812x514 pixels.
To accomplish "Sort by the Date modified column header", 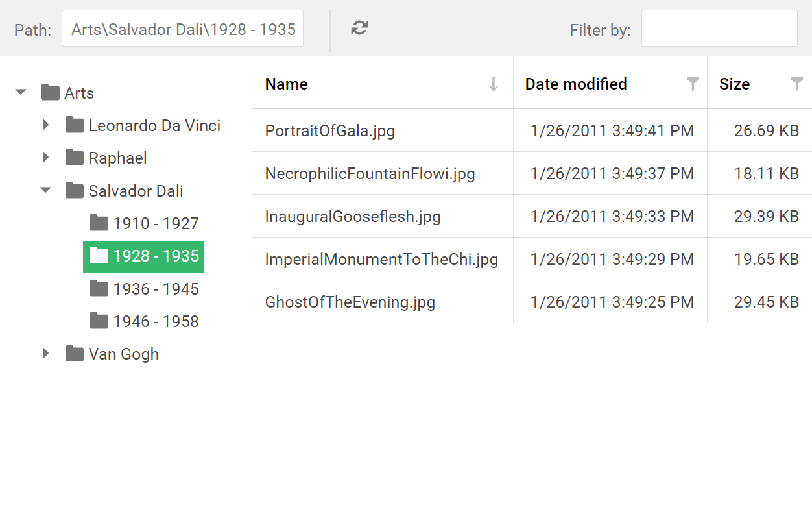I will (x=576, y=84).
